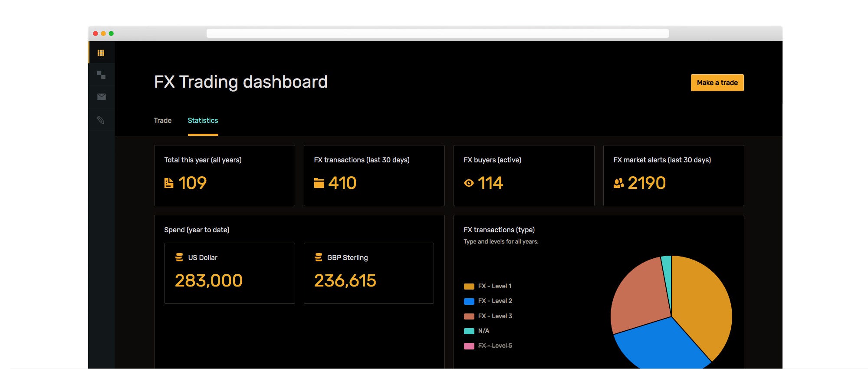Image resolution: width=868 pixels, height=369 pixels.
Task: Click 'Type and levels for all years.' subtitle
Action: tap(501, 241)
